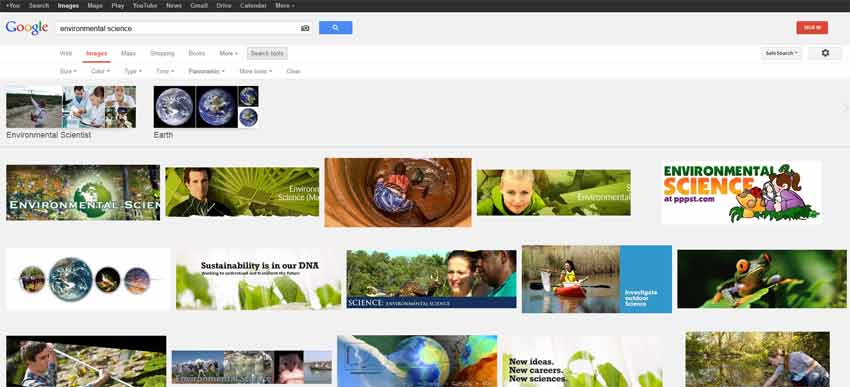Open +You in the top bar
Image resolution: width=850 pixels, height=387 pixels.
(x=12, y=5)
